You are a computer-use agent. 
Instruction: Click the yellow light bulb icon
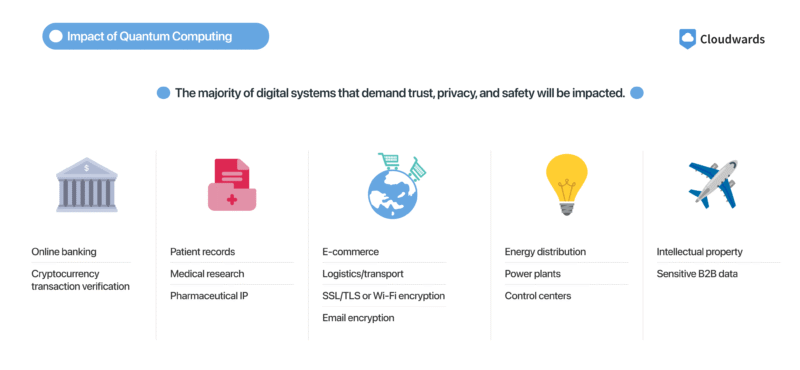[x=566, y=184]
